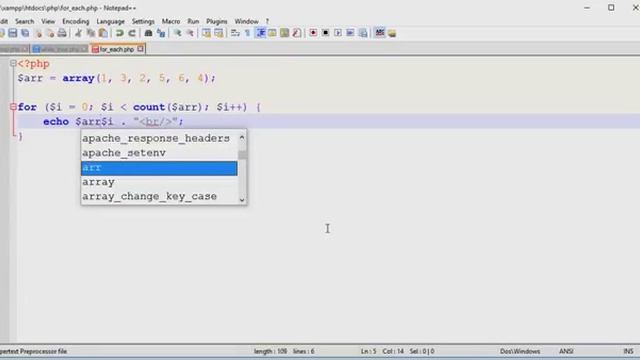Click autocomplete list scroll-down arrow
Image resolution: width=640 pixels, height=360 pixels.
pyautogui.click(x=242, y=200)
